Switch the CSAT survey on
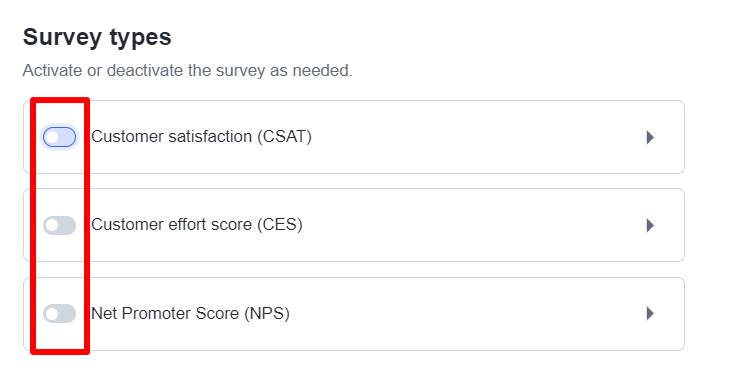The image size is (735, 375). [60, 137]
